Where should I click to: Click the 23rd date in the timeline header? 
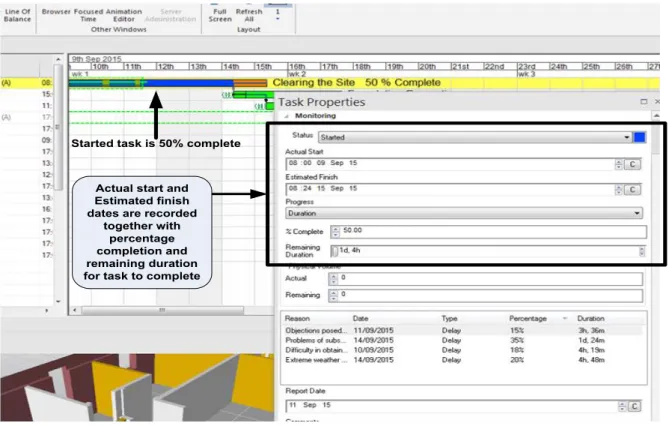[x=526, y=67]
